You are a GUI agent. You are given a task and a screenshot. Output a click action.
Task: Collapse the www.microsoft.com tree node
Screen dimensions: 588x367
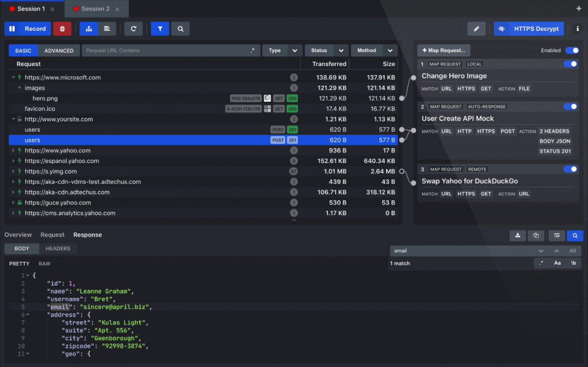(x=13, y=77)
